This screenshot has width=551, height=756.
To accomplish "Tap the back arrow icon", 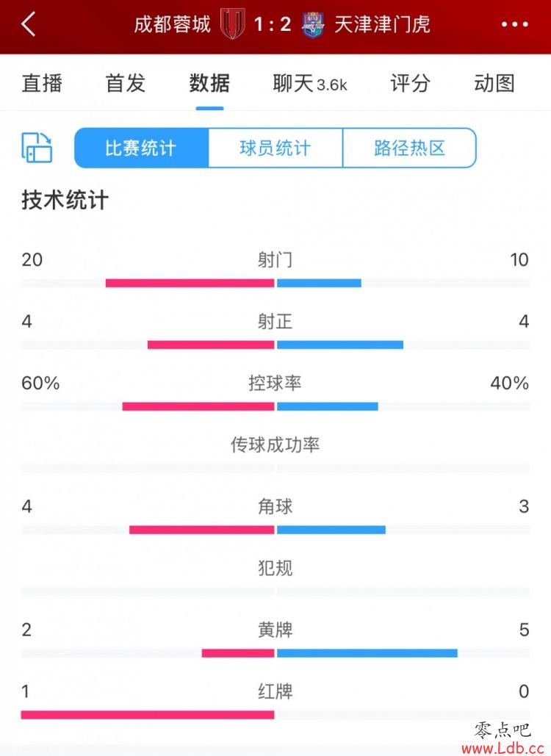I will click(29, 24).
